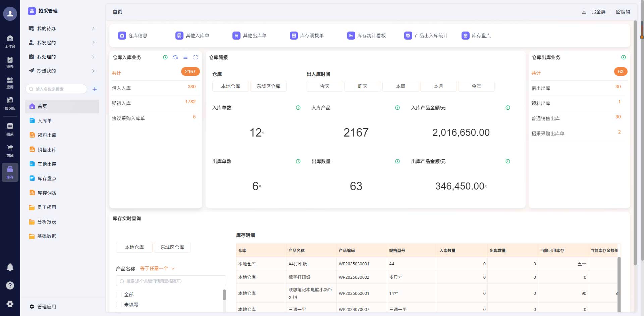Viewport: 644px width, 316px height.
Task: Expand the 抄送我的 section
Action: [62, 71]
